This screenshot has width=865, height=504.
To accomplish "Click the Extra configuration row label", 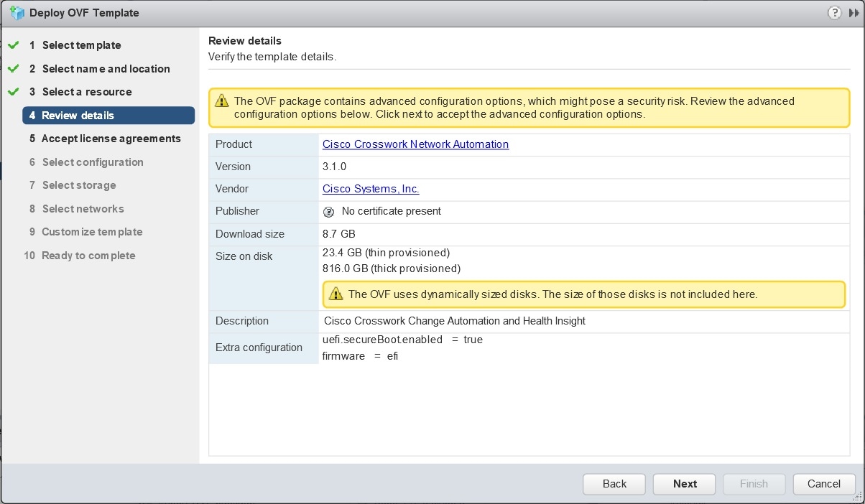I will [259, 347].
